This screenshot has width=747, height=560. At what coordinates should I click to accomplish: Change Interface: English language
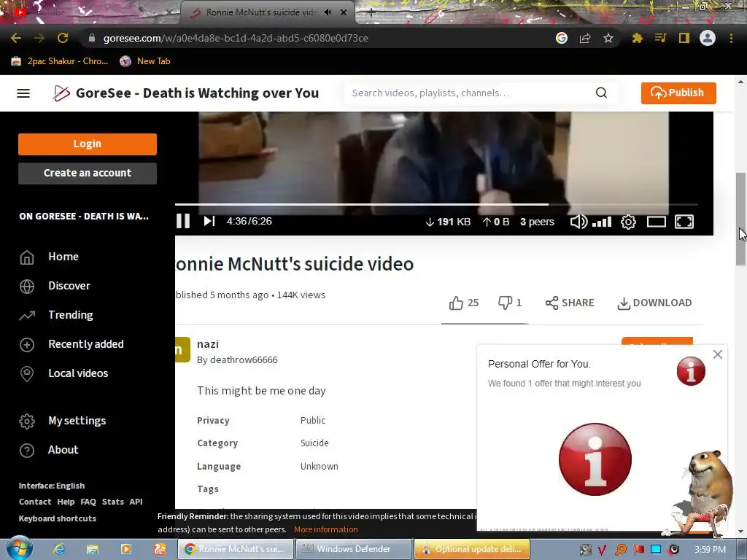coord(52,486)
